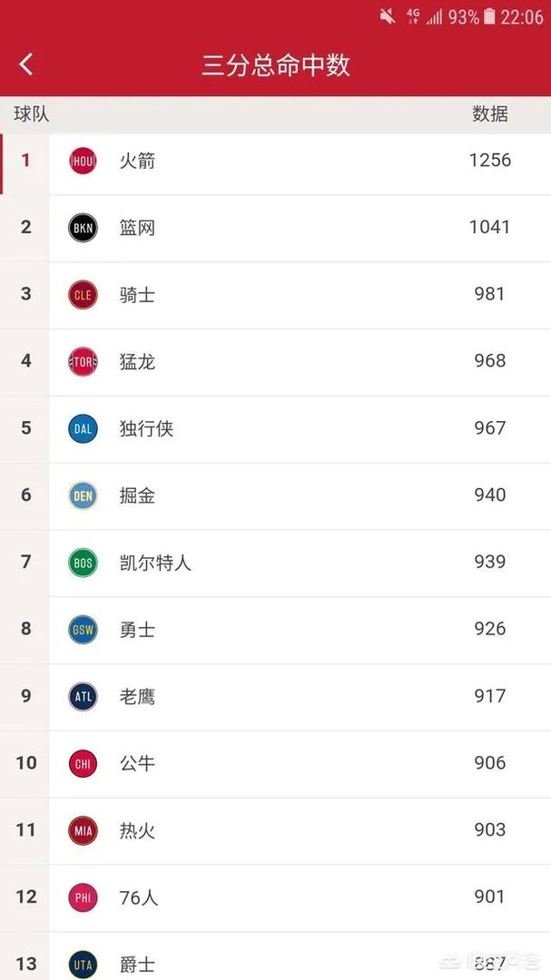The width and height of the screenshot is (551, 980).
Task: Tap the Cleveland Cavaliers CLE logo
Action: tap(83, 294)
